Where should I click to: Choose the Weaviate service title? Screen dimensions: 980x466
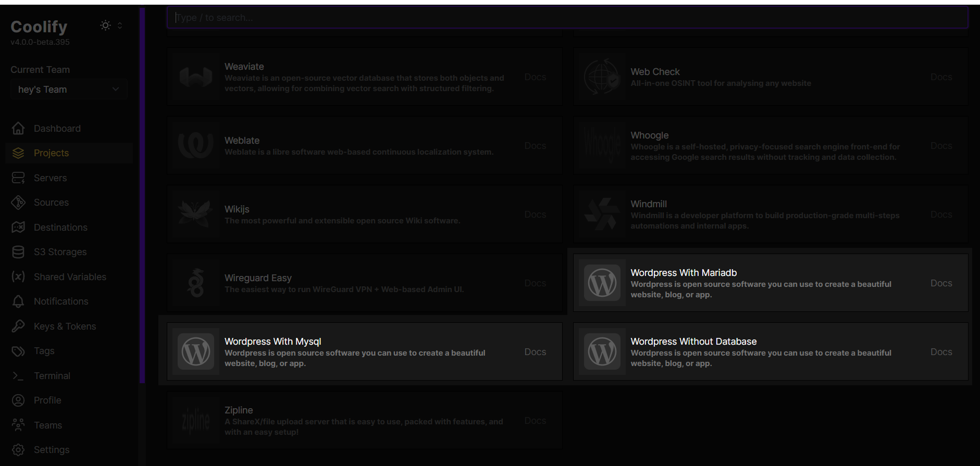(244, 67)
